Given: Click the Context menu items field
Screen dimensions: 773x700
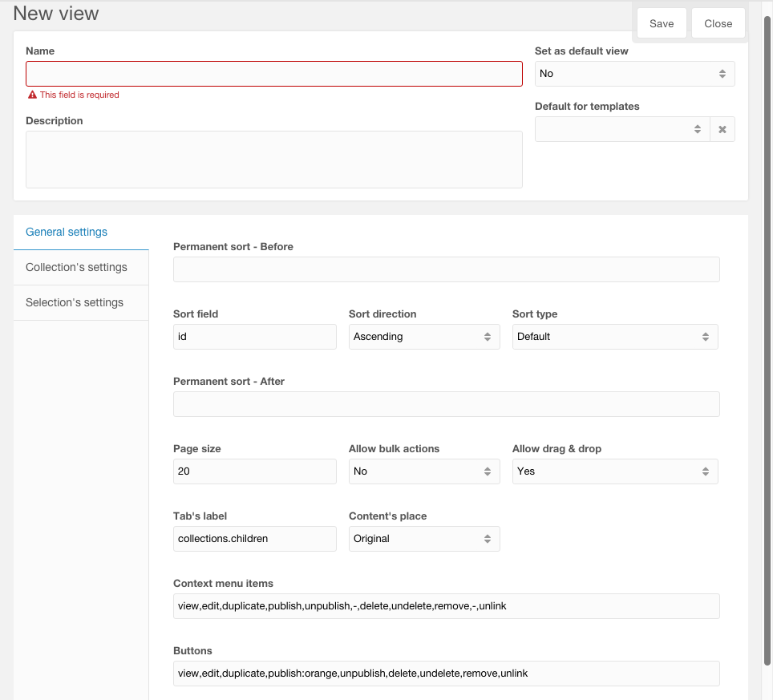Looking at the screenshot, I should pyautogui.click(x=446, y=606).
